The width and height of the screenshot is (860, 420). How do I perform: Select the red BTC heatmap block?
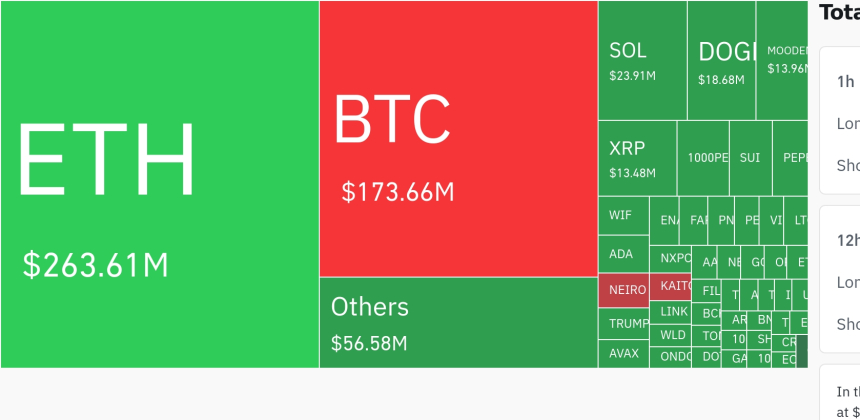click(458, 140)
